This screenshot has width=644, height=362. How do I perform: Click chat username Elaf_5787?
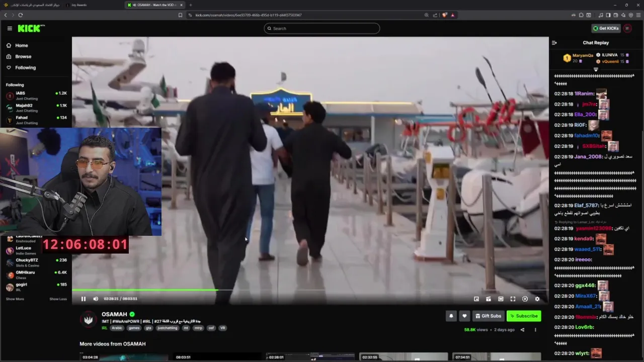tap(586, 206)
